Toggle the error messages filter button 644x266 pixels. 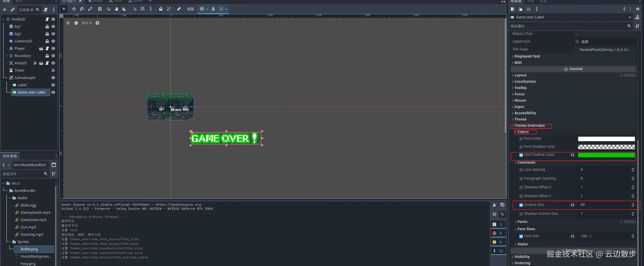[498, 233]
